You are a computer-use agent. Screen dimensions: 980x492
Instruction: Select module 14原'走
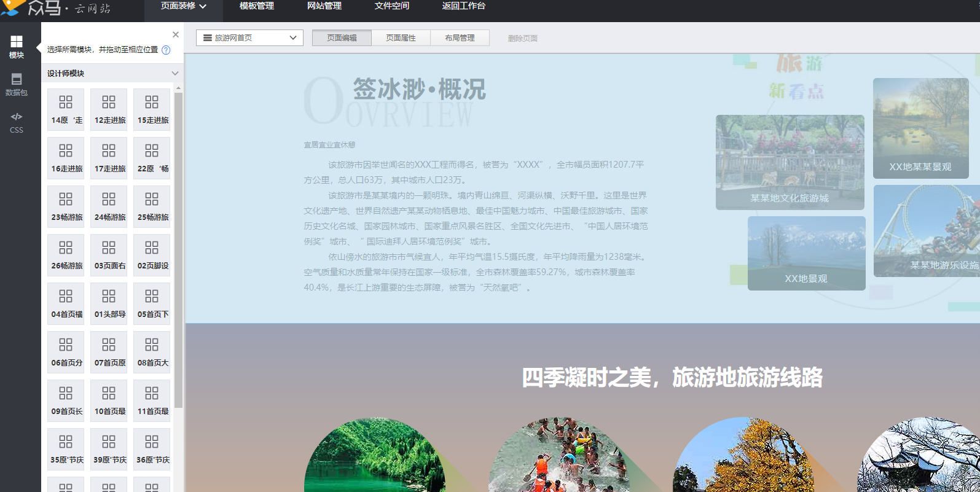(66, 109)
